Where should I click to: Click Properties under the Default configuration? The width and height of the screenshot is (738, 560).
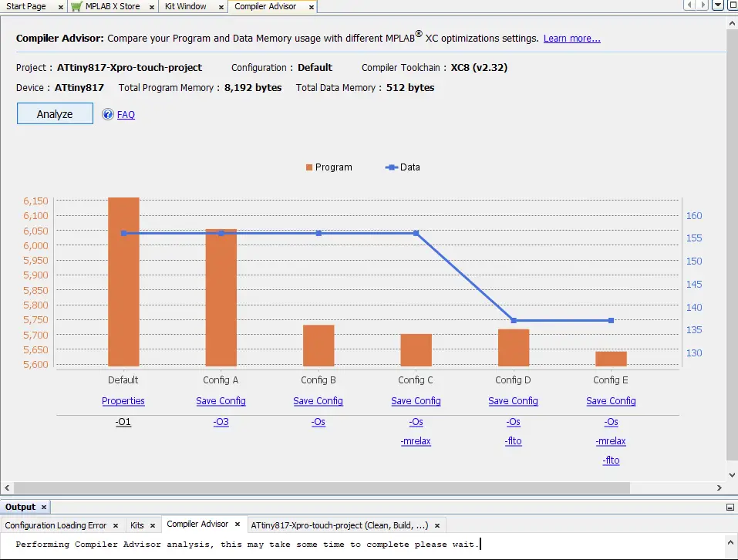(x=123, y=400)
